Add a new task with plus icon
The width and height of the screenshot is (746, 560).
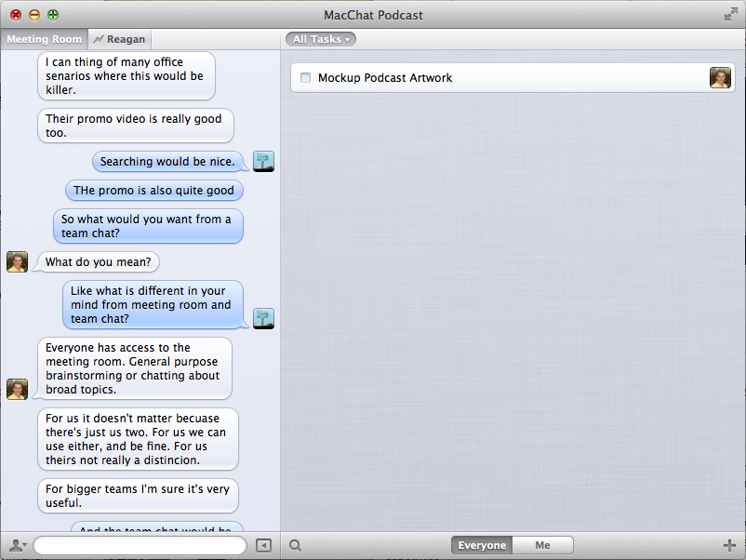pyautogui.click(x=729, y=545)
